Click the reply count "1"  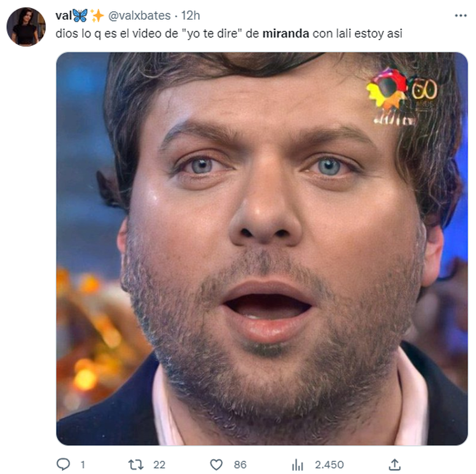tap(83, 464)
